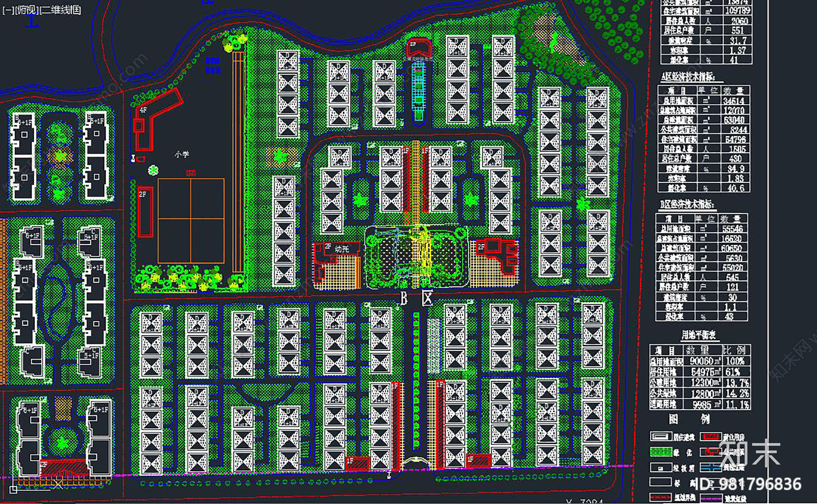Select the 小学 label in the school area
Image resolution: width=817 pixels, height=504 pixels.
click(181, 154)
